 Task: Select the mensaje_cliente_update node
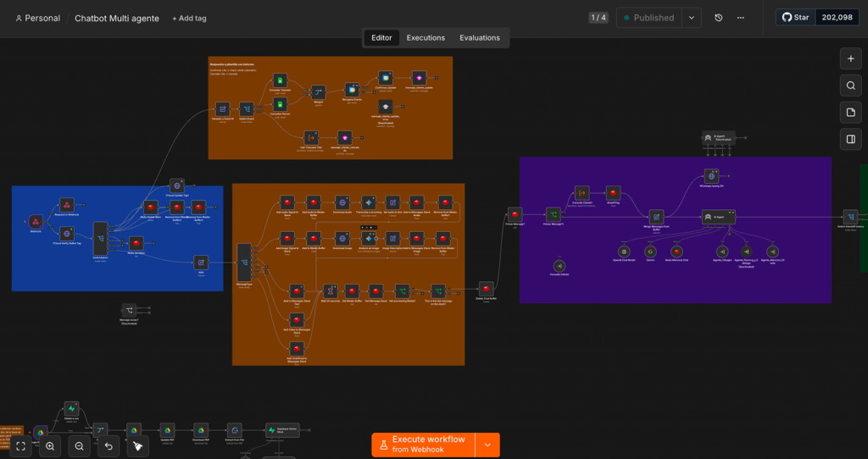(x=419, y=78)
